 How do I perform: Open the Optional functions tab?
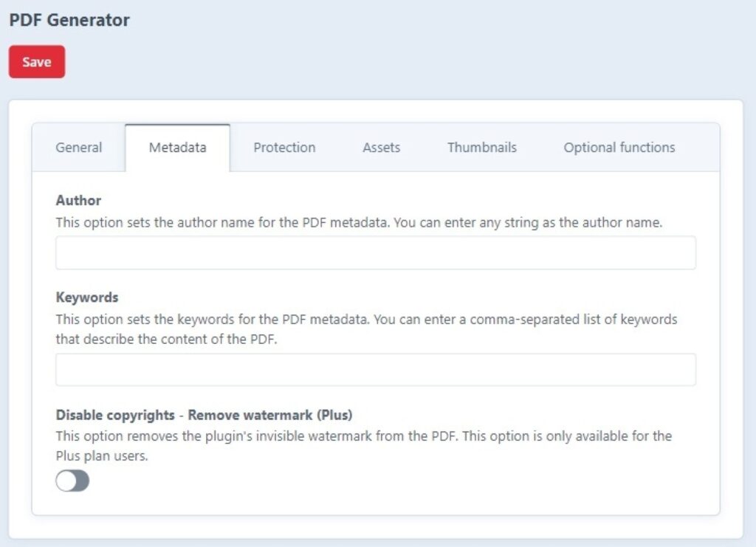click(619, 148)
